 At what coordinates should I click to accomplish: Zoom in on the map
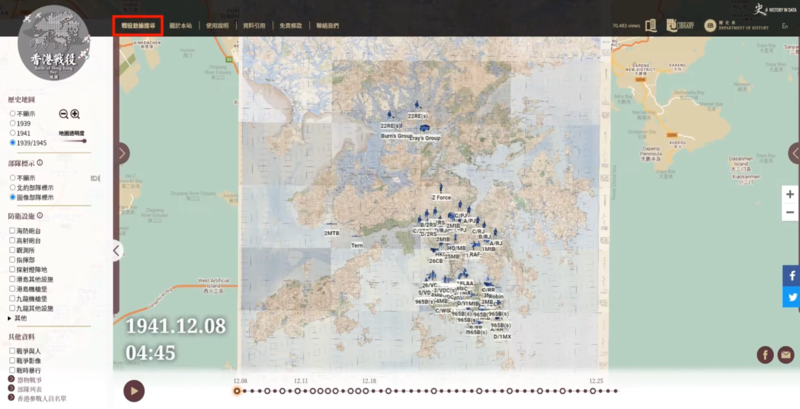(x=790, y=194)
